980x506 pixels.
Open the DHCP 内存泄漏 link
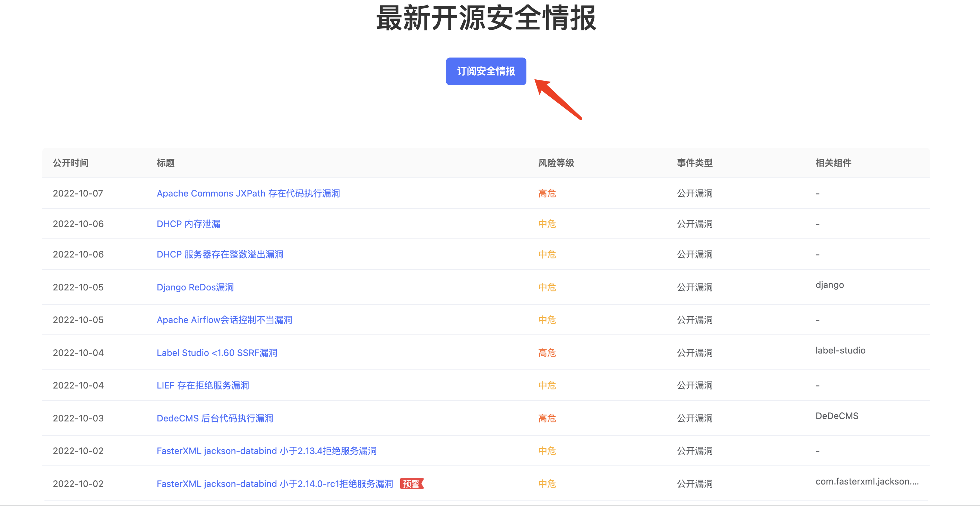coord(188,224)
